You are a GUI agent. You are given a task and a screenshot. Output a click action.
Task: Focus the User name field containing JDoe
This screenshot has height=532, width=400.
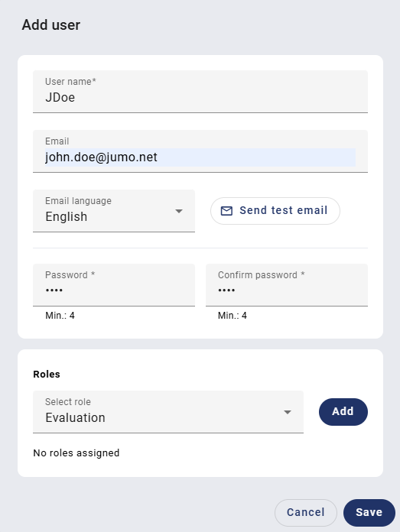tap(200, 92)
